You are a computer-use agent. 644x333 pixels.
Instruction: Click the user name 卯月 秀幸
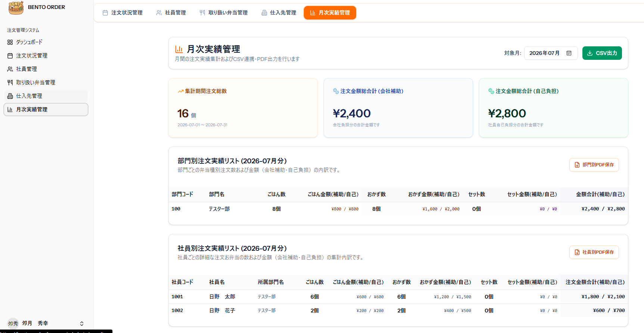(35, 323)
